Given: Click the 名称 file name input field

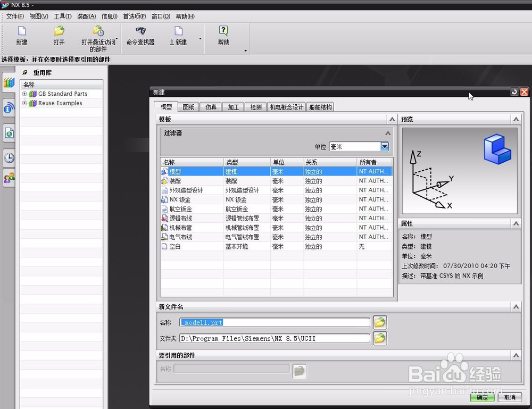Looking at the screenshot, I should (x=275, y=322).
